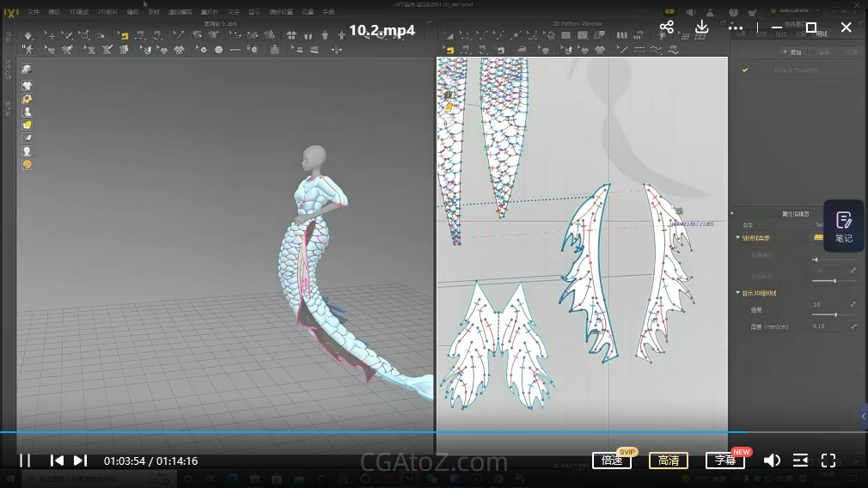Click the simulate down-arrow tool icon
The height and width of the screenshot is (488, 868).
(x=28, y=36)
